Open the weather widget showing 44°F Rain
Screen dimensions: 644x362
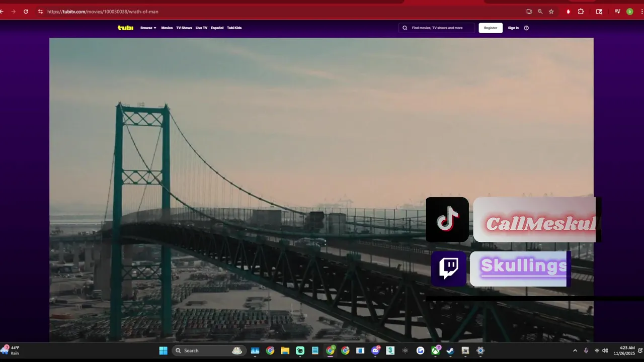coord(11,350)
